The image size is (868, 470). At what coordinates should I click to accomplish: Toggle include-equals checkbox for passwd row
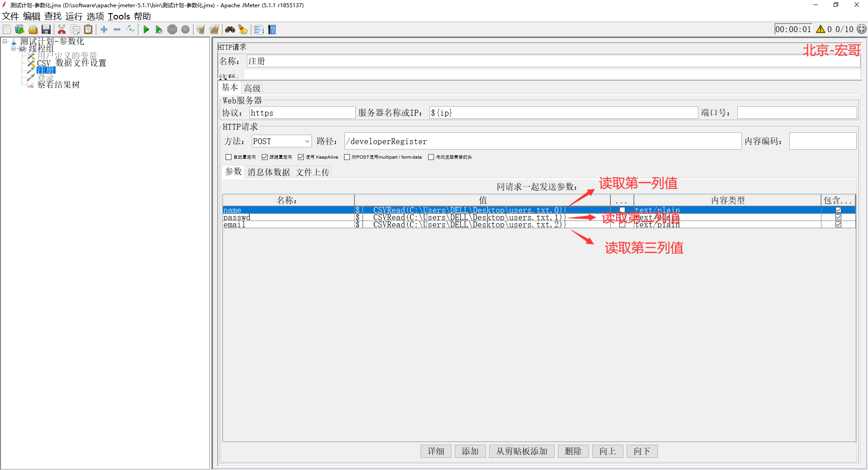click(838, 217)
